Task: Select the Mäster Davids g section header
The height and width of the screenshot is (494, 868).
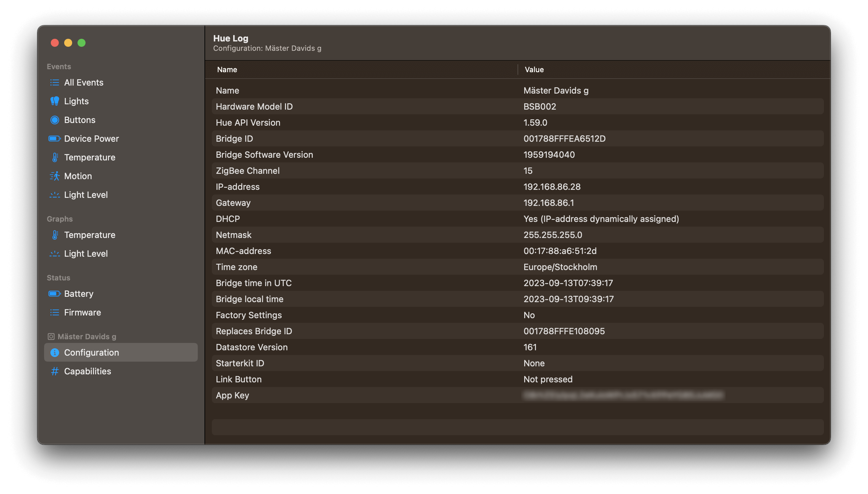Action: [x=85, y=336]
